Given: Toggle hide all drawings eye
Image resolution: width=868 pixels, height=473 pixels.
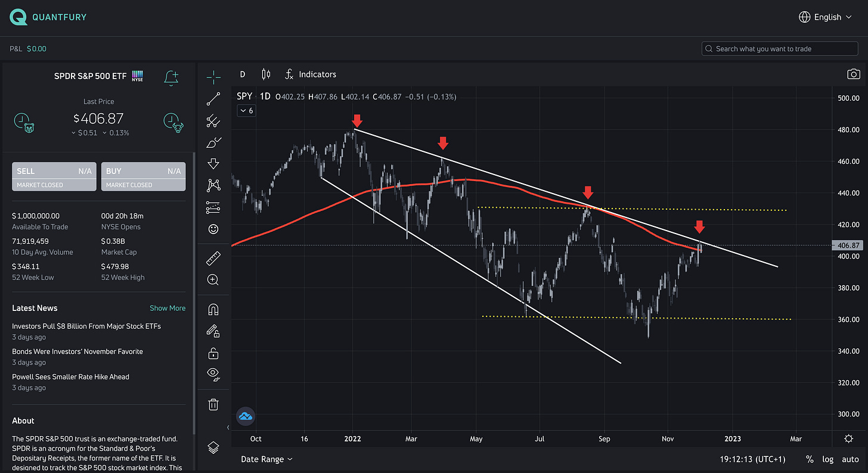Looking at the screenshot, I should [213, 374].
